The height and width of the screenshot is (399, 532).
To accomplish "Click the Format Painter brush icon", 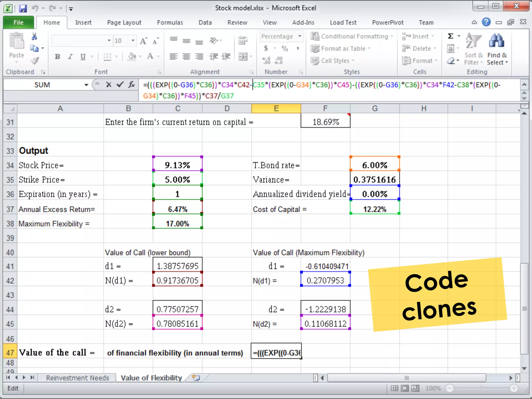I will pyautogui.click(x=34, y=61).
